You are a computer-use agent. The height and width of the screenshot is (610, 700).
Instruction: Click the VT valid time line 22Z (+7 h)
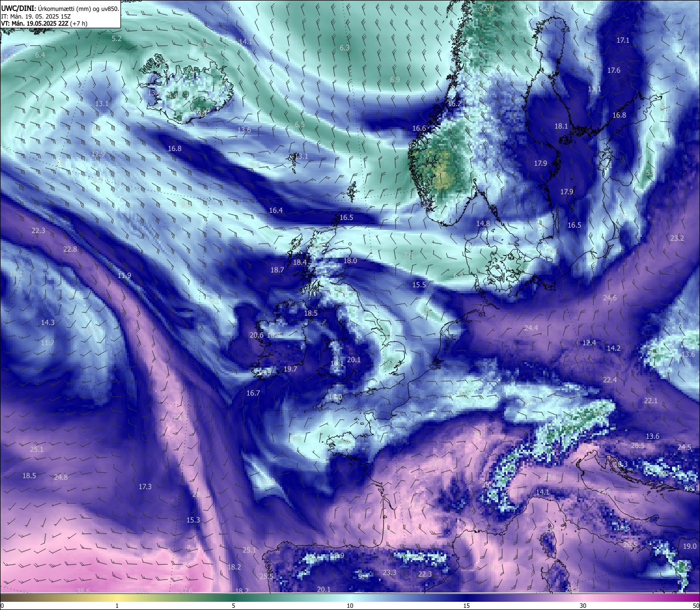coord(44,24)
